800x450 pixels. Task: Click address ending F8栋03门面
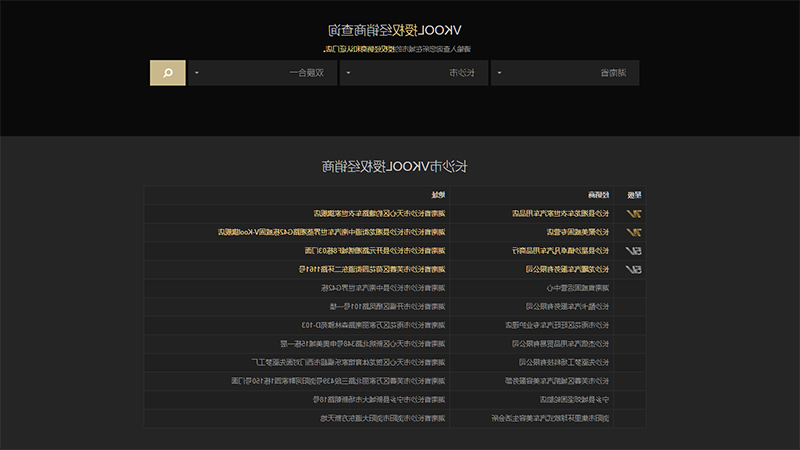tap(375, 251)
